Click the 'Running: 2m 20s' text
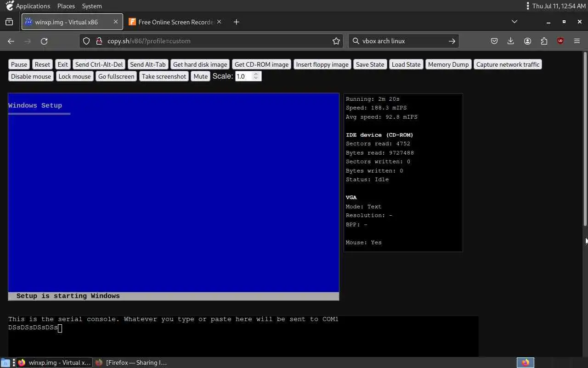Viewport: 588px width, 368px height. (x=373, y=99)
